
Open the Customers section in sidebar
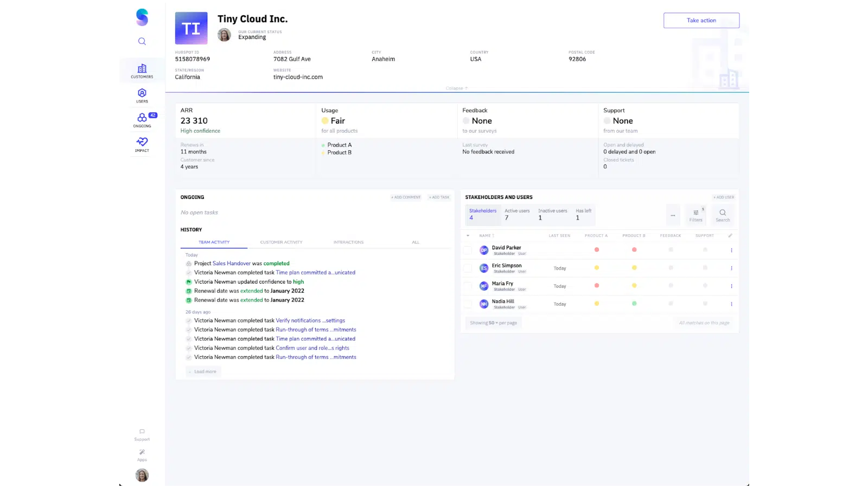click(142, 70)
